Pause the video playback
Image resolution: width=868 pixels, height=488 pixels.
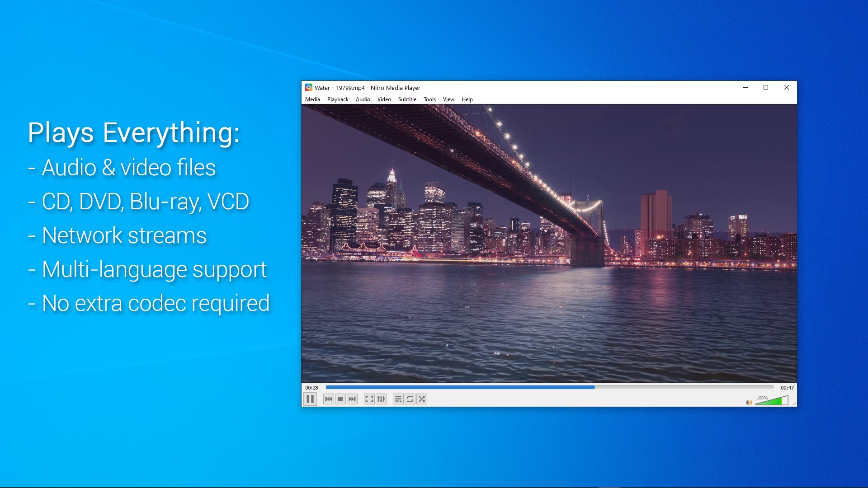click(310, 399)
